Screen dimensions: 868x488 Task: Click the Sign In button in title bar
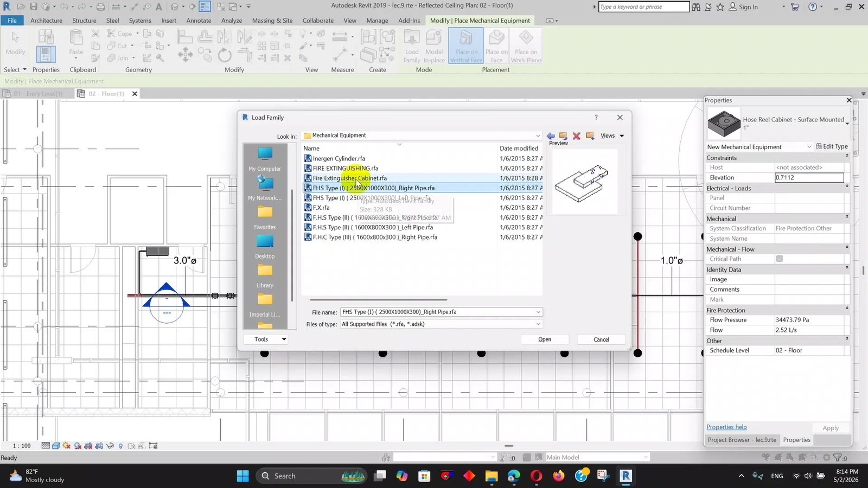click(743, 7)
